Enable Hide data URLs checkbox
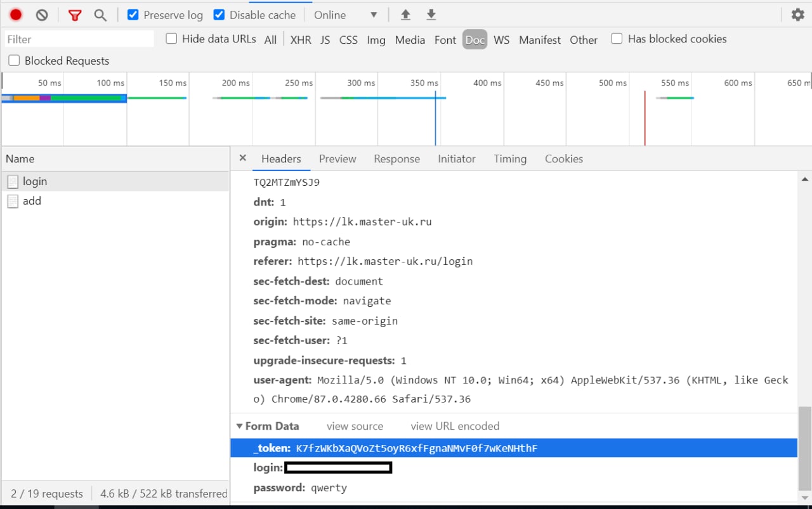Viewport: 812px width, 509px height. pos(171,39)
